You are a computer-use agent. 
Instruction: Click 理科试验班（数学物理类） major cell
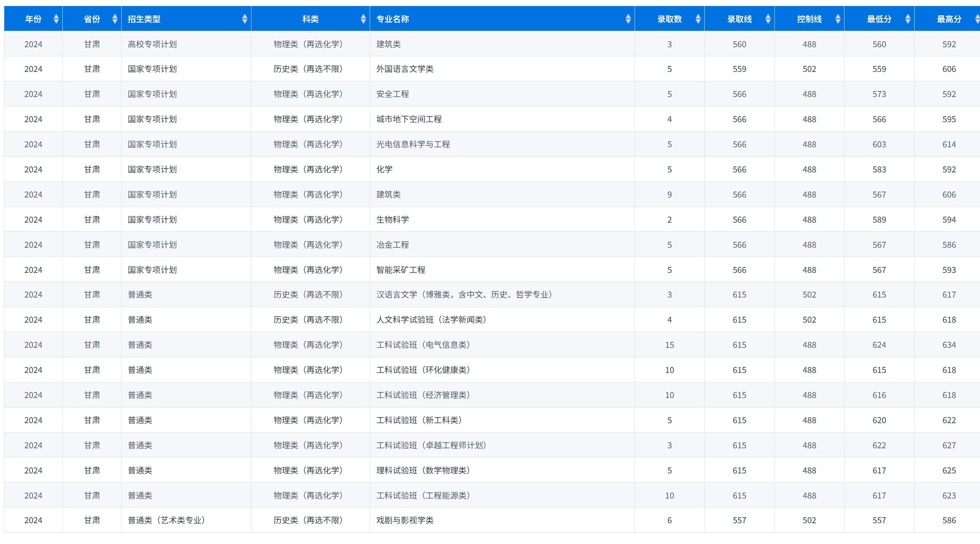click(423, 471)
